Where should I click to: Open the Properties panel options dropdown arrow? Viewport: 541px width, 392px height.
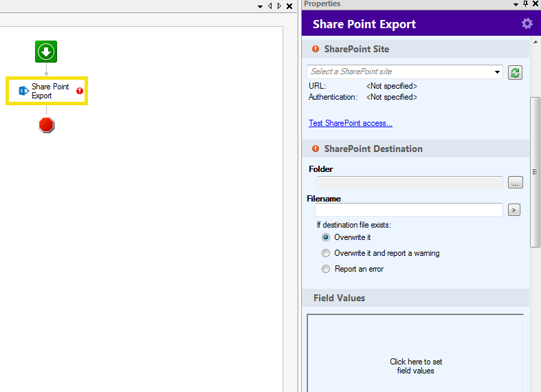(516, 5)
